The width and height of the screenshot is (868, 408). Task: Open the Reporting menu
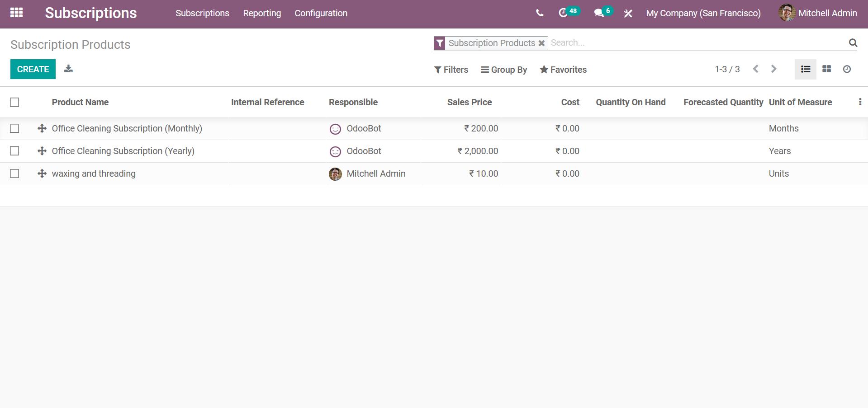pyautogui.click(x=262, y=14)
